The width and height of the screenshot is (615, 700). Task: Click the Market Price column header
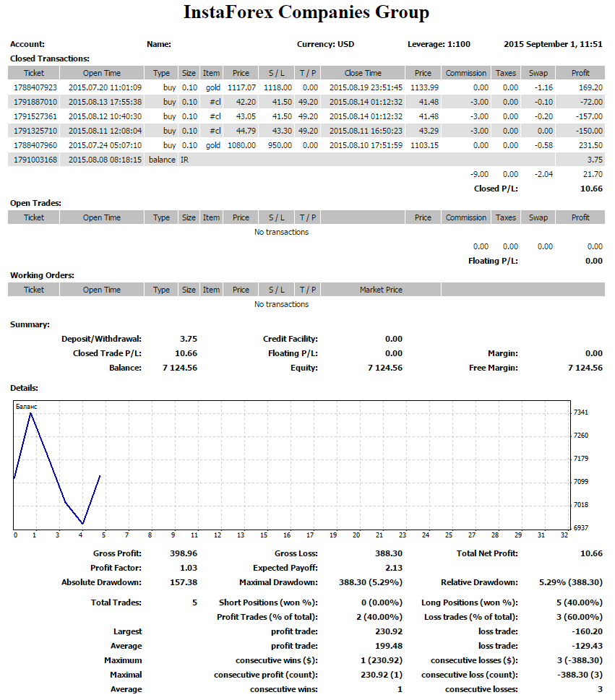tap(381, 290)
